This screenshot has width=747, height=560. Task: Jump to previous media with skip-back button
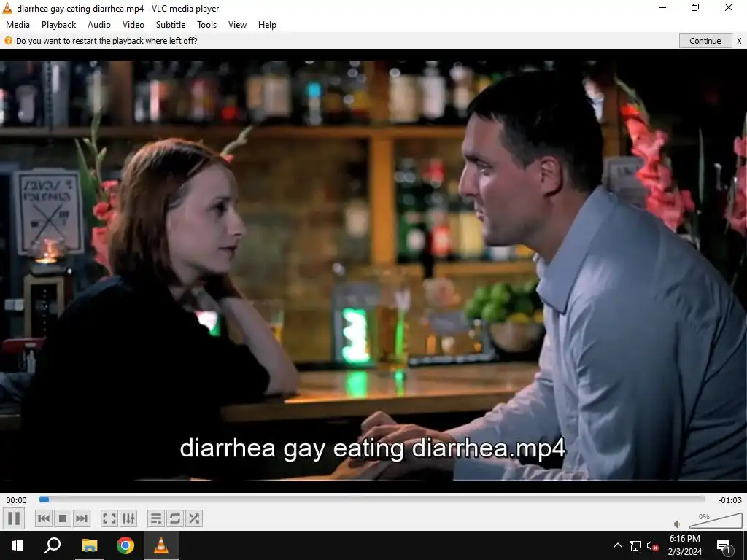tap(44, 518)
